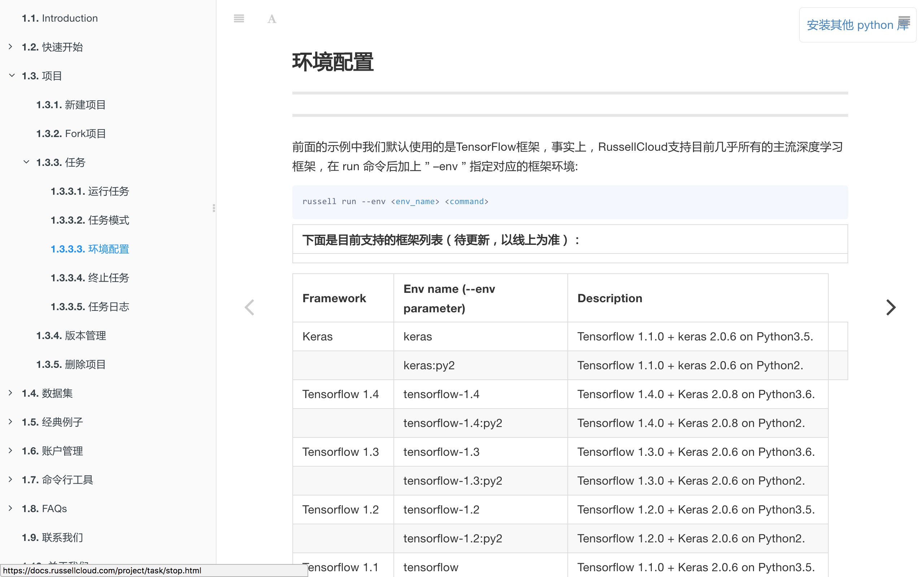The width and height of the screenshot is (924, 577).
Task: Click the list icon in the top-right box
Action: tap(904, 21)
